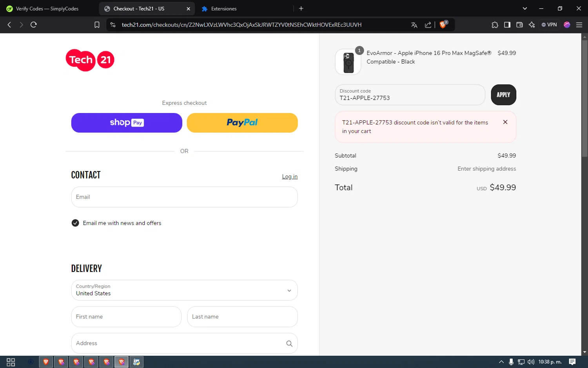
Task: Open network settings in system tray
Action: (x=521, y=362)
